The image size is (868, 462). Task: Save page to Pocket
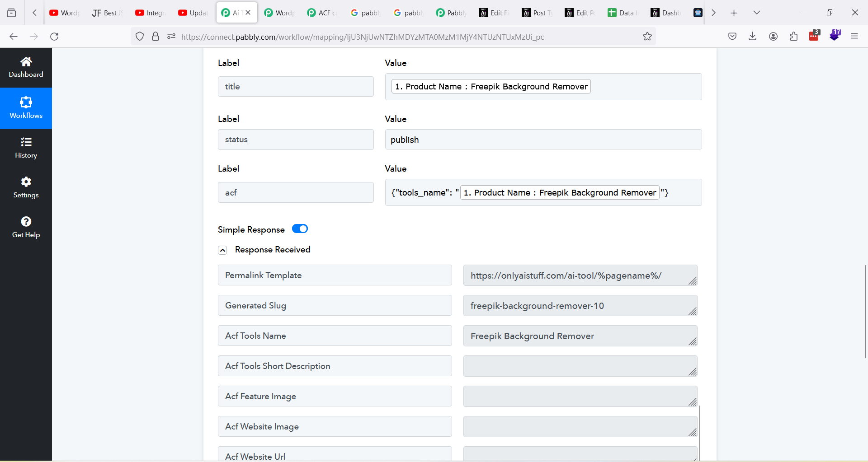click(x=732, y=37)
